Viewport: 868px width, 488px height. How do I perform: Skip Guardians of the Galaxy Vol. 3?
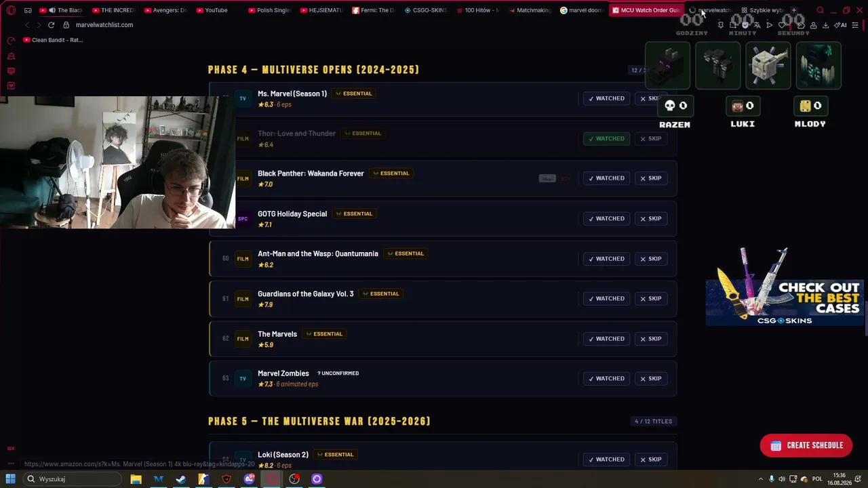(x=651, y=299)
